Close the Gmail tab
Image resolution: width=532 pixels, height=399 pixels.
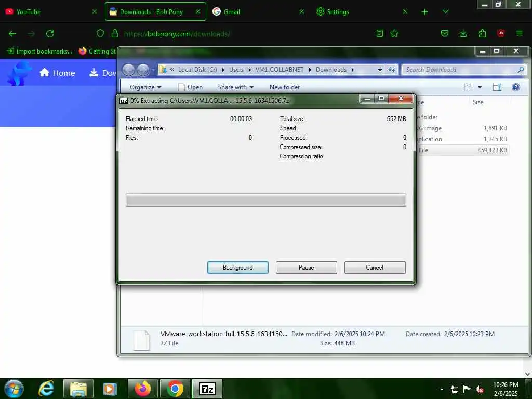[302, 11]
